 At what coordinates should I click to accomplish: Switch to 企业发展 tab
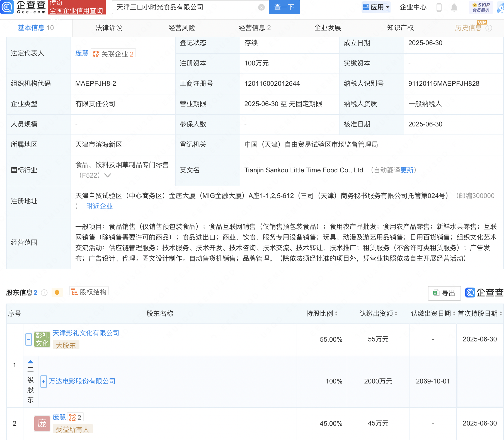(x=328, y=28)
